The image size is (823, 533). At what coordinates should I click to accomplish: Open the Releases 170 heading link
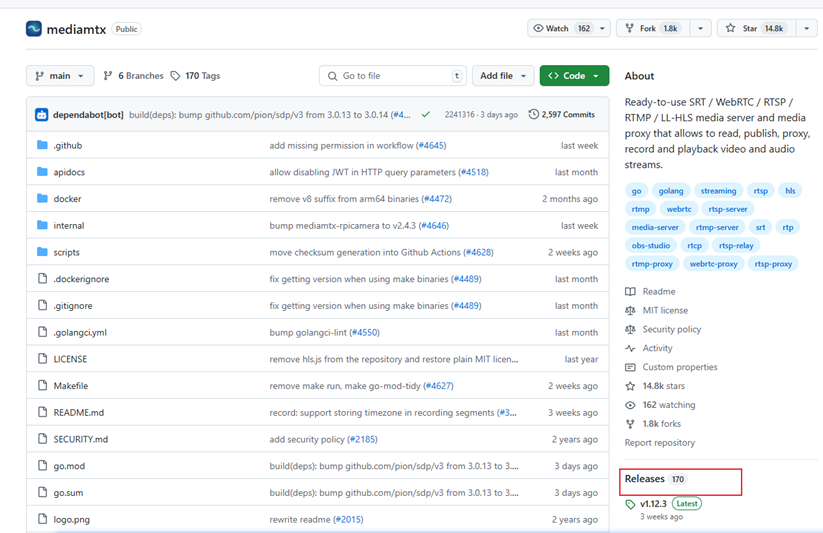click(656, 479)
